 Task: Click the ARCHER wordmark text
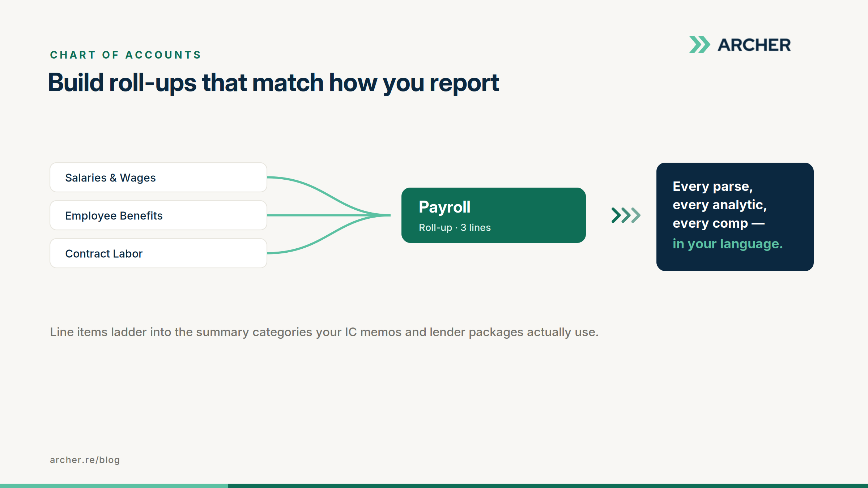(x=754, y=45)
